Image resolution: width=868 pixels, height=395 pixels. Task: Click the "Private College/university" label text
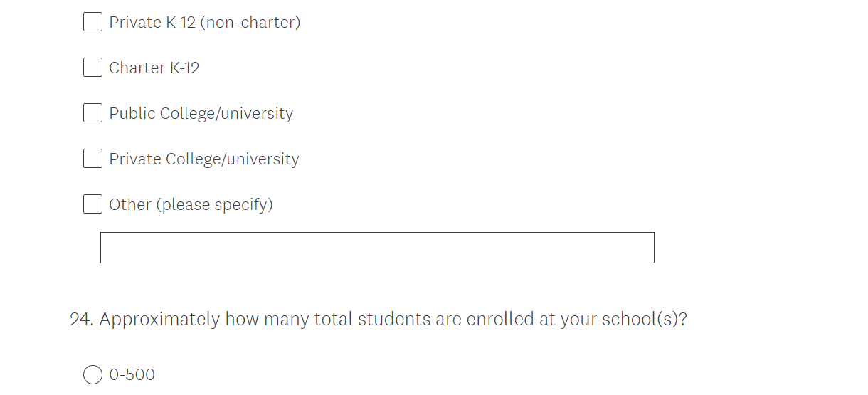click(x=203, y=159)
